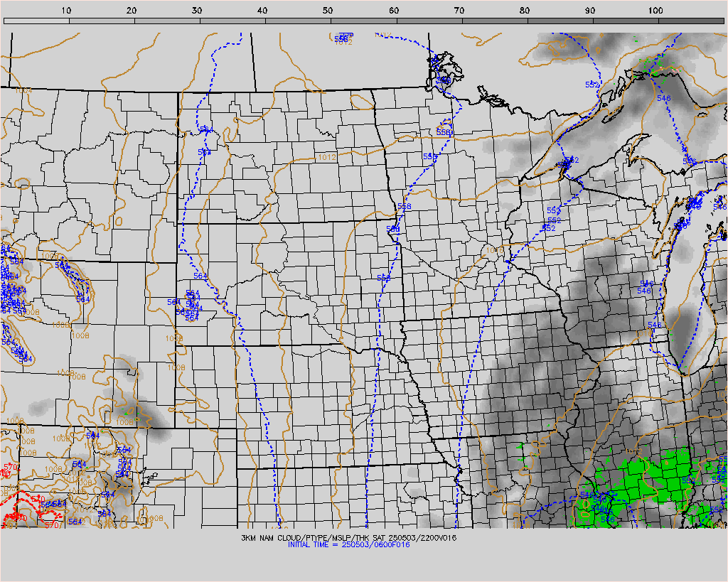Click the "90" value on cloud scale

tap(590, 10)
